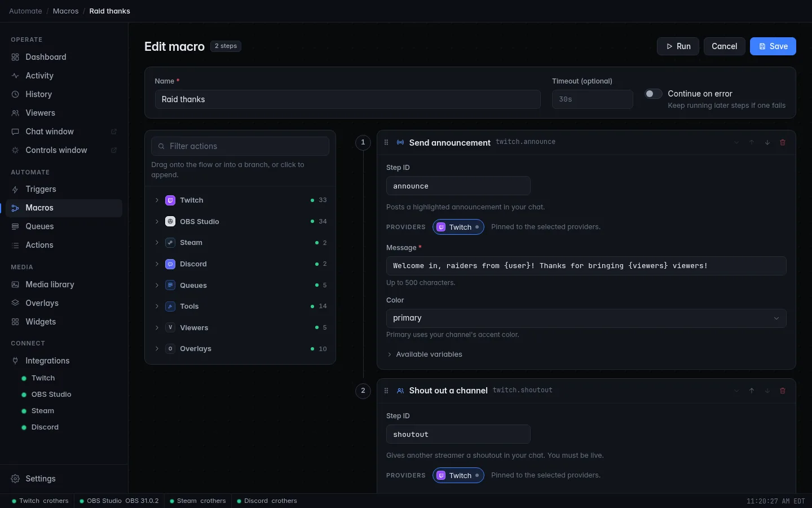The image size is (812, 508).
Task: Click the Dashboard grid icon in sidebar
Action: 15,57
